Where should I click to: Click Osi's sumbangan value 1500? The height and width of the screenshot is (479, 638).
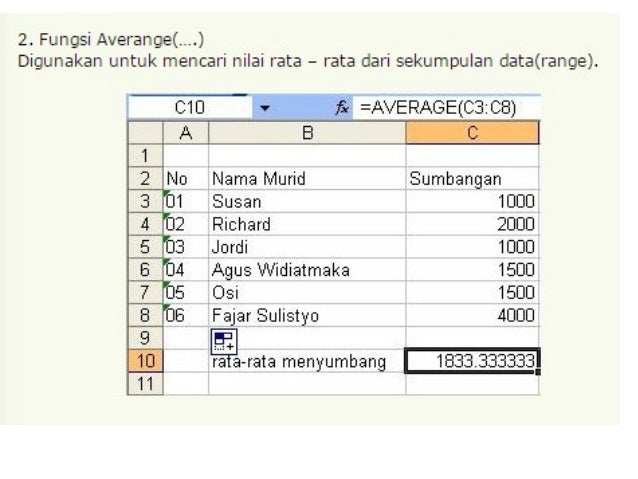tap(472, 292)
